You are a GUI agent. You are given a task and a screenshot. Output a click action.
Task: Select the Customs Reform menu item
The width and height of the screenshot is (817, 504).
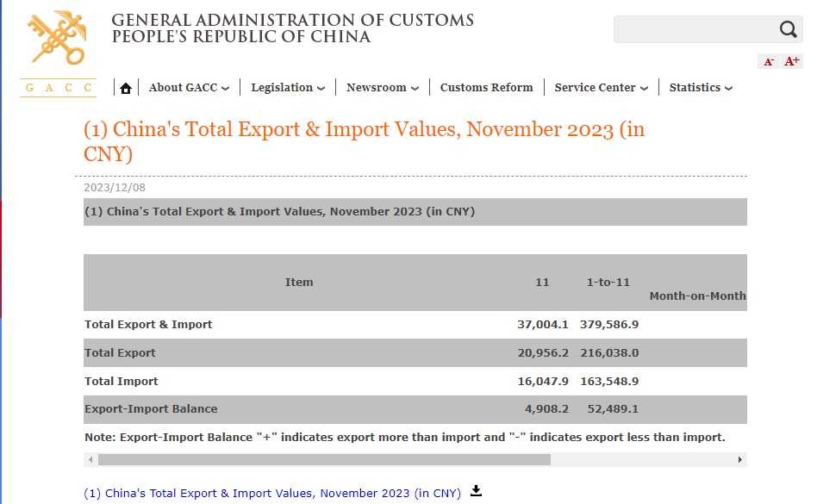tap(486, 88)
